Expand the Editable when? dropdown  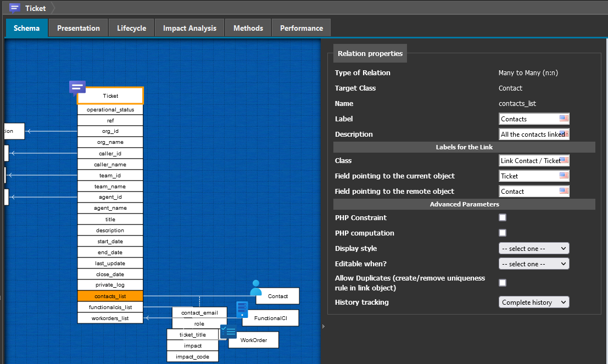pyautogui.click(x=533, y=264)
